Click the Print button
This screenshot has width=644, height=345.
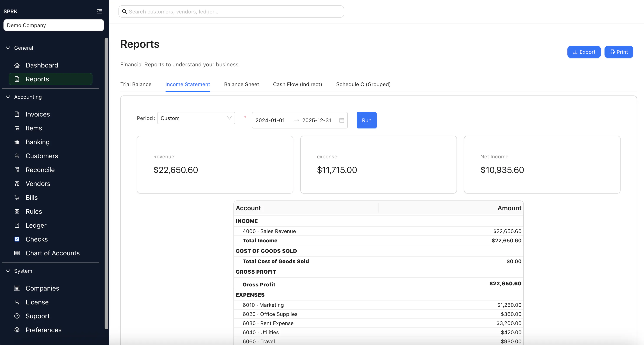pos(618,52)
